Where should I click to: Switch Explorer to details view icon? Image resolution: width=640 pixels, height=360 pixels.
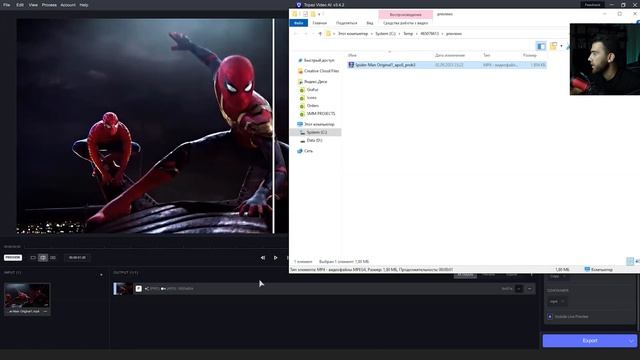(x=630, y=261)
